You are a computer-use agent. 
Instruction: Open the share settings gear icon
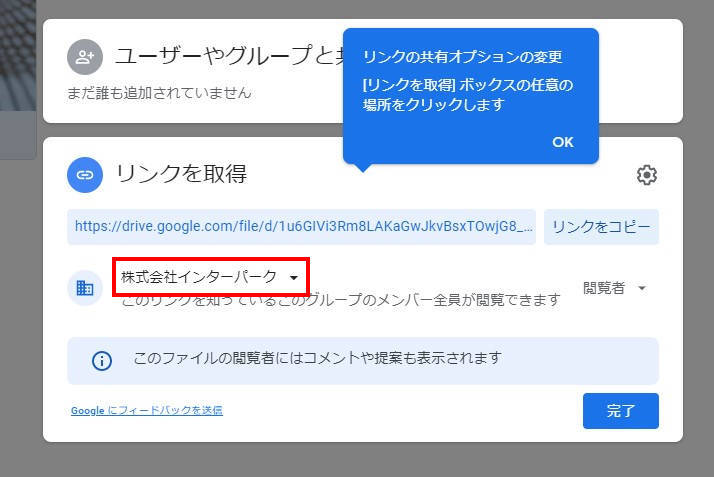pyautogui.click(x=647, y=175)
